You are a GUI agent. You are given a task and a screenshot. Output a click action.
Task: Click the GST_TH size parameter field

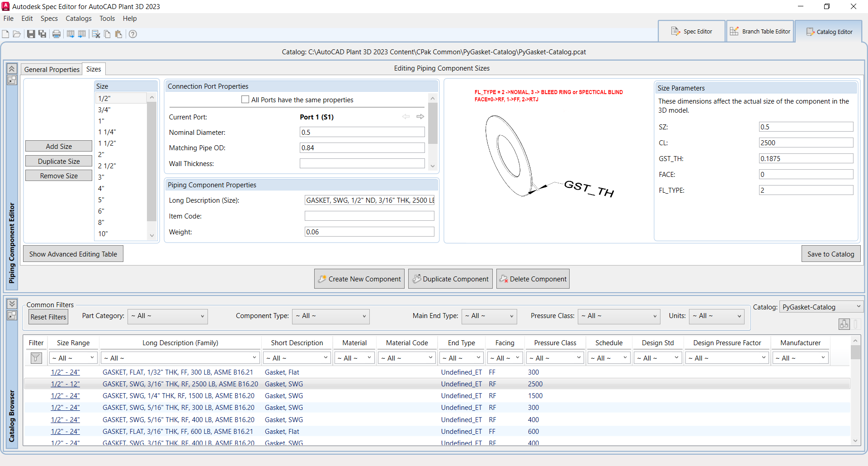[806, 158]
